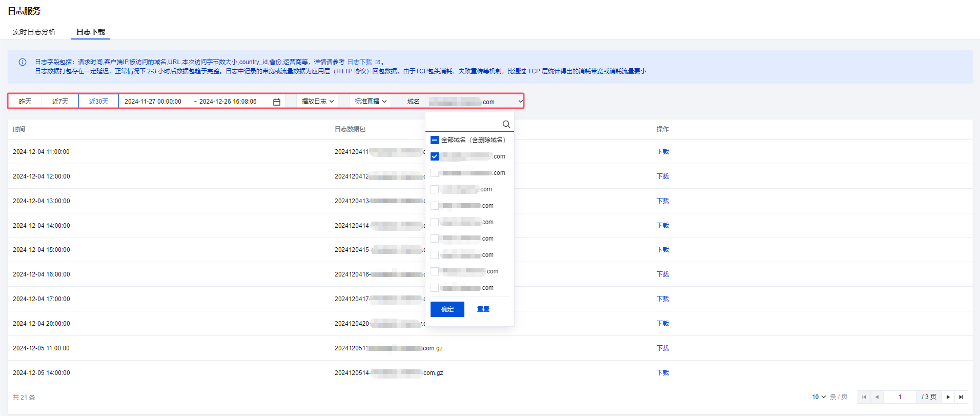Select the 近30天 time range

pyautogui.click(x=98, y=102)
